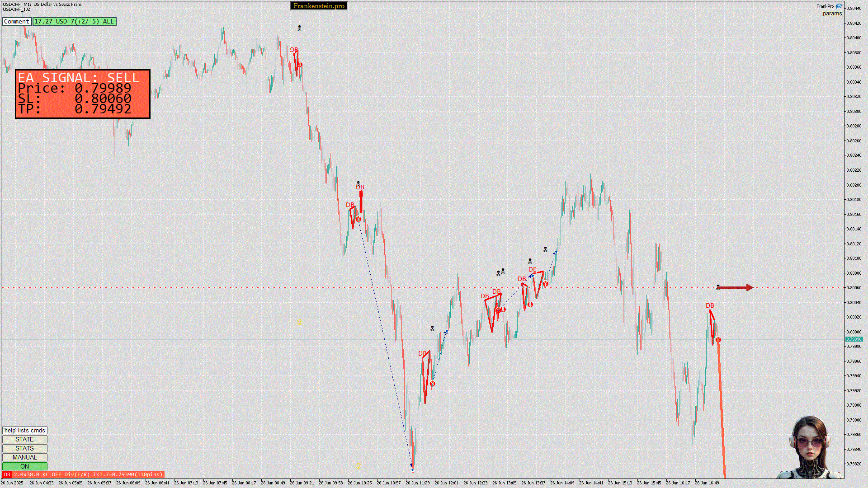Click the Comment label box

click(17, 21)
